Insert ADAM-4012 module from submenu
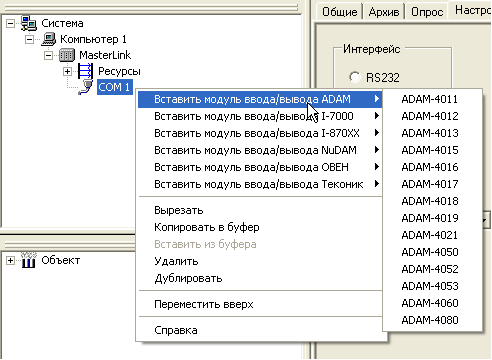 (x=433, y=116)
